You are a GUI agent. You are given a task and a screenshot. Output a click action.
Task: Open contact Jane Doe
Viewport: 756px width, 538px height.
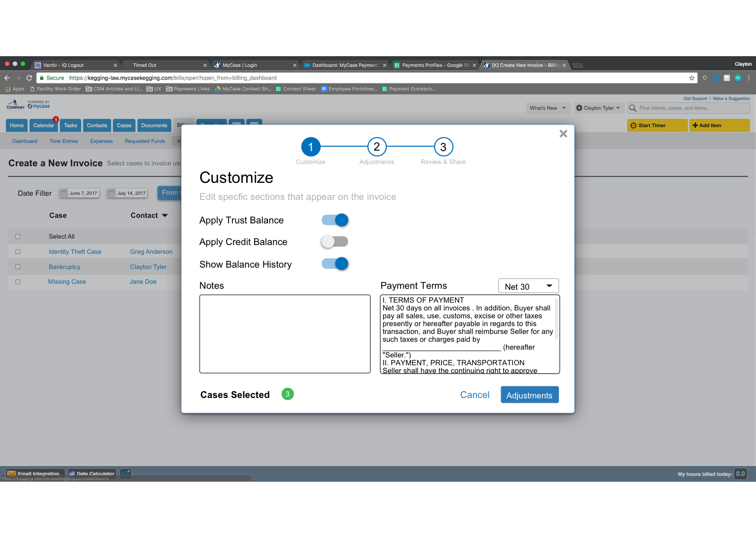(143, 281)
